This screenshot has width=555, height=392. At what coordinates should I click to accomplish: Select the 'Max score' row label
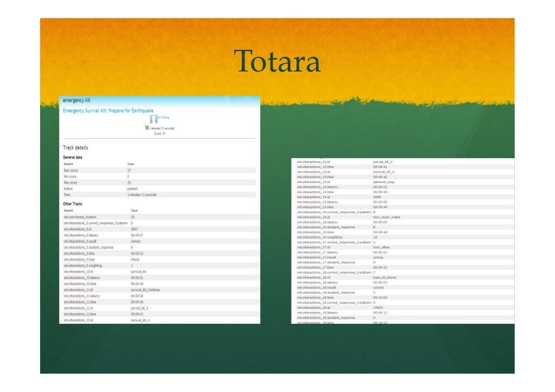click(70, 183)
